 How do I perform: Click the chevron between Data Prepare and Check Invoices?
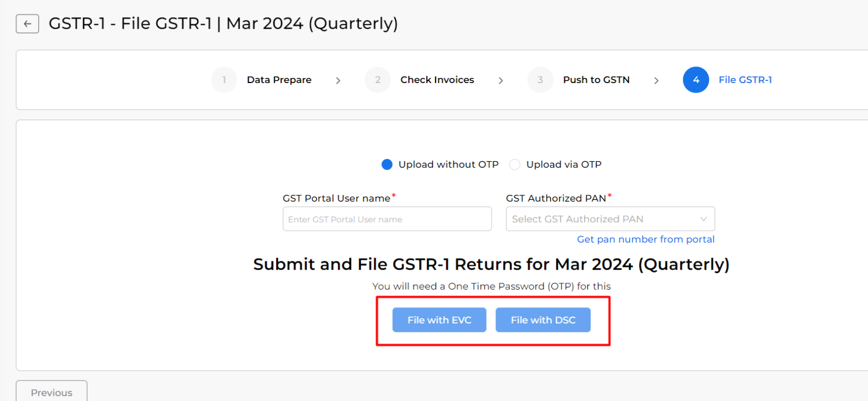[x=338, y=80]
